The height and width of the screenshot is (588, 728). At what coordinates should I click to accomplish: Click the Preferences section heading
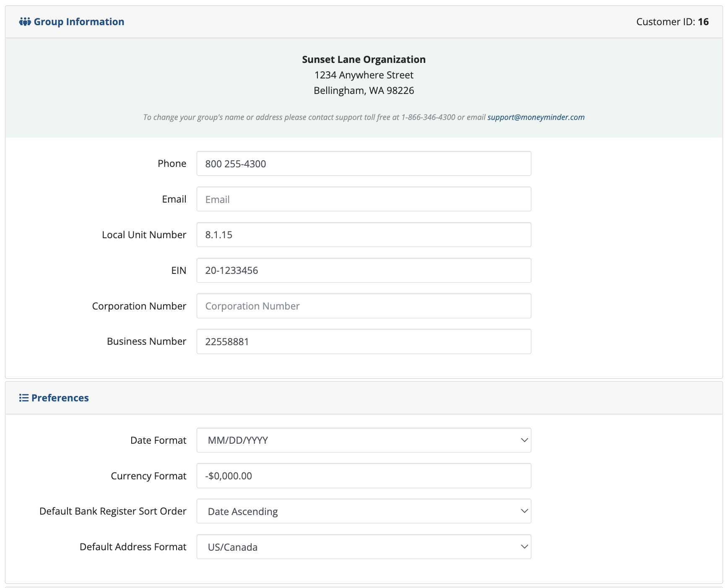pos(60,398)
